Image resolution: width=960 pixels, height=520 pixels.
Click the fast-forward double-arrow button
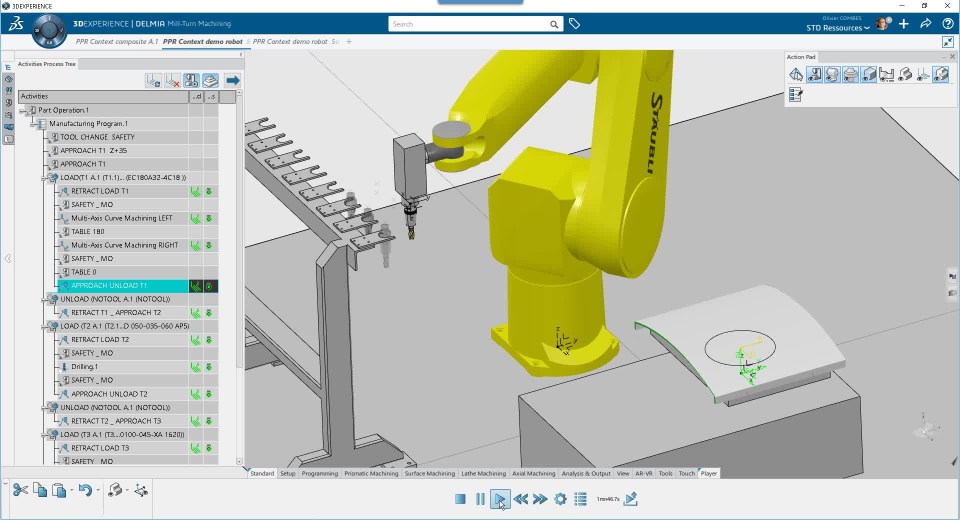pyautogui.click(x=540, y=499)
